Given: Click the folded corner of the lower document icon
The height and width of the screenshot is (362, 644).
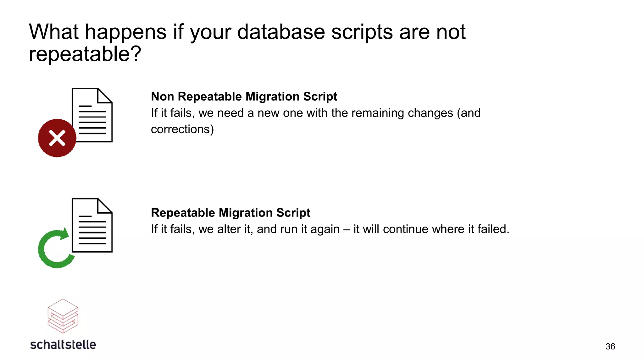Looking at the screenshot, I should [105, 206].
